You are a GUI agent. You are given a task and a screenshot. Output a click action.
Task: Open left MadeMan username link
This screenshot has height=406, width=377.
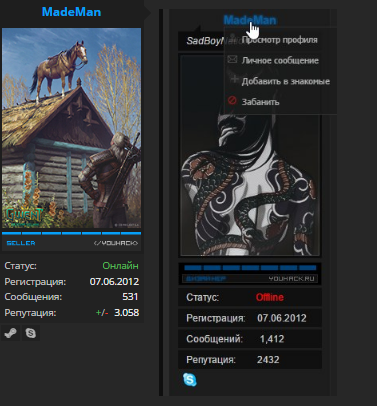71,12
